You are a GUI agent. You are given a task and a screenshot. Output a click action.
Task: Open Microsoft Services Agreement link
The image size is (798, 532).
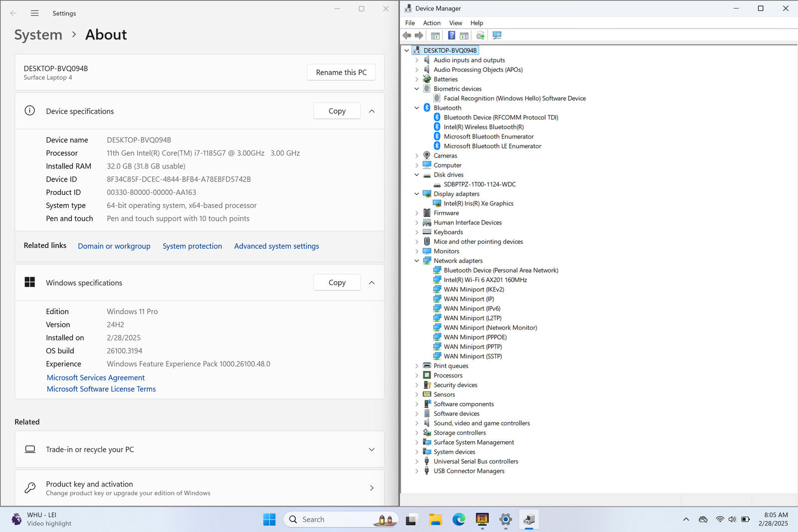point(96,378)
